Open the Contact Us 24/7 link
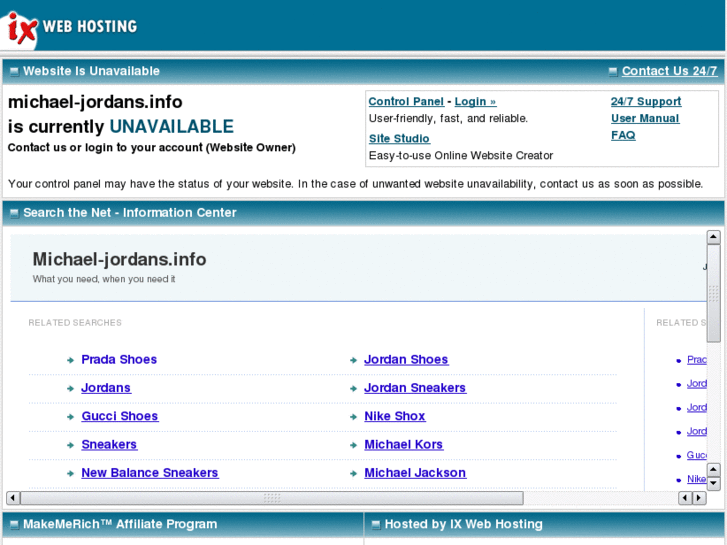The width and height of the screenshot is (727, 545). (x=669, y=71)
